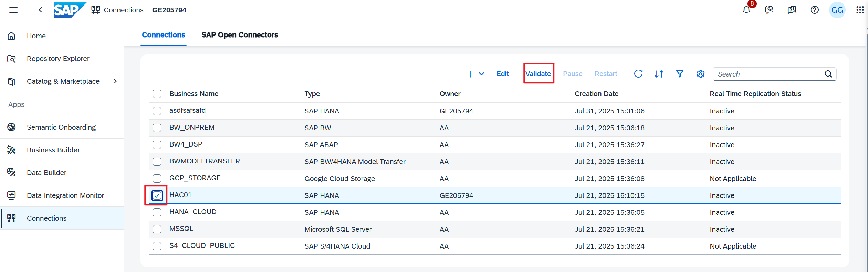Open the notifications bell
868x272 pixels.
(746, 10)
